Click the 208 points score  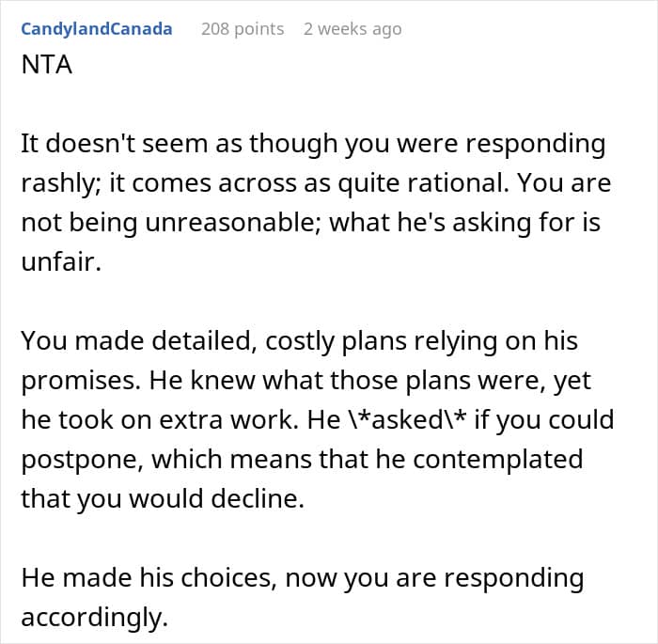pyautogui.click(x=243, y=29)
